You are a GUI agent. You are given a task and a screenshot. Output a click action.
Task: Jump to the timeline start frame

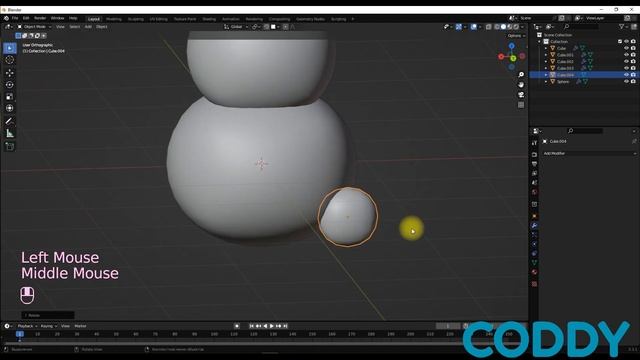point(251,326)
